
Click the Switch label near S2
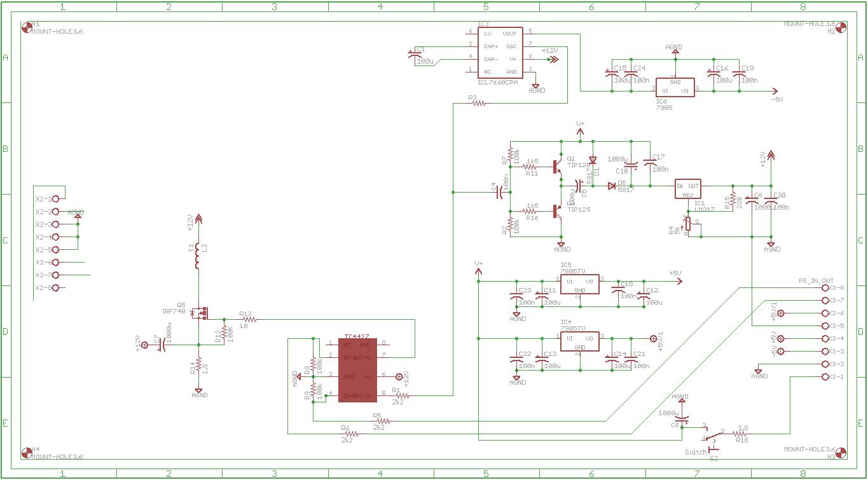coord(696,452)
